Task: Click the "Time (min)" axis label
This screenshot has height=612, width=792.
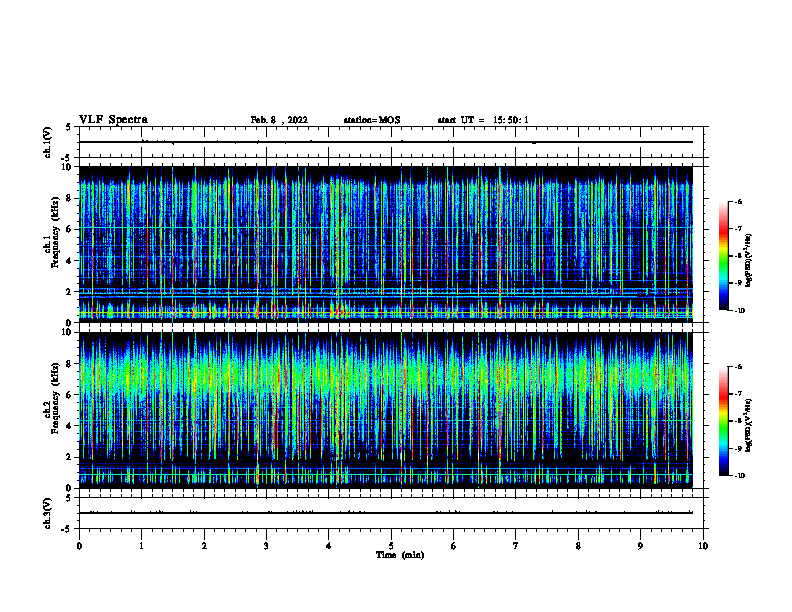Action: click(400, 555)
